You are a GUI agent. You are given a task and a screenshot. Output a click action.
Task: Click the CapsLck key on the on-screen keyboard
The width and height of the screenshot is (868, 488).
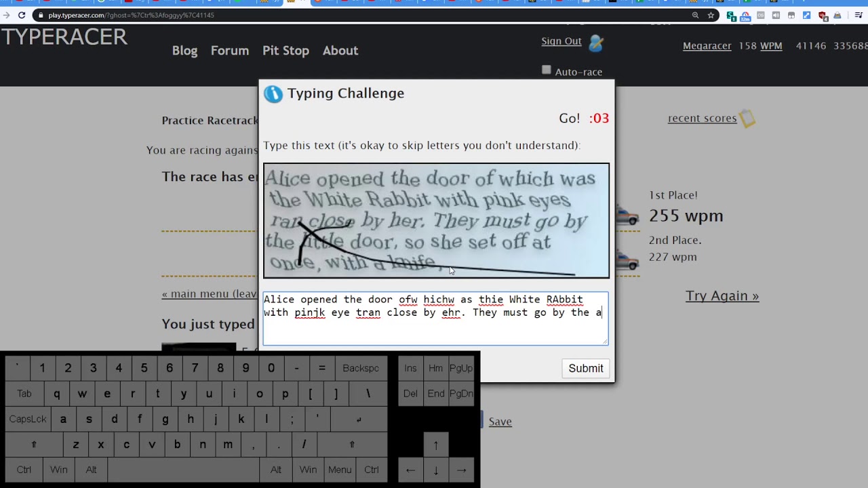point(28,419)
